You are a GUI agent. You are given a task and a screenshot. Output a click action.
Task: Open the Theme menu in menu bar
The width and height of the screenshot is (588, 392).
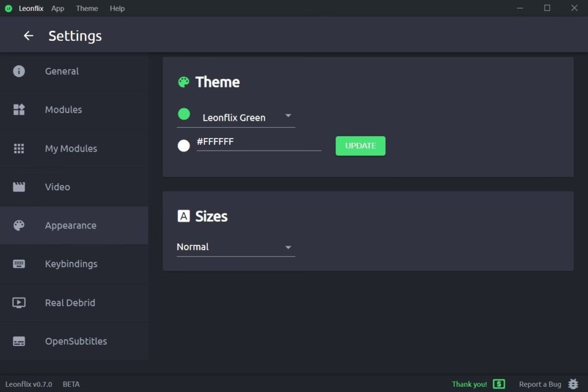click(x=87, y=9)
